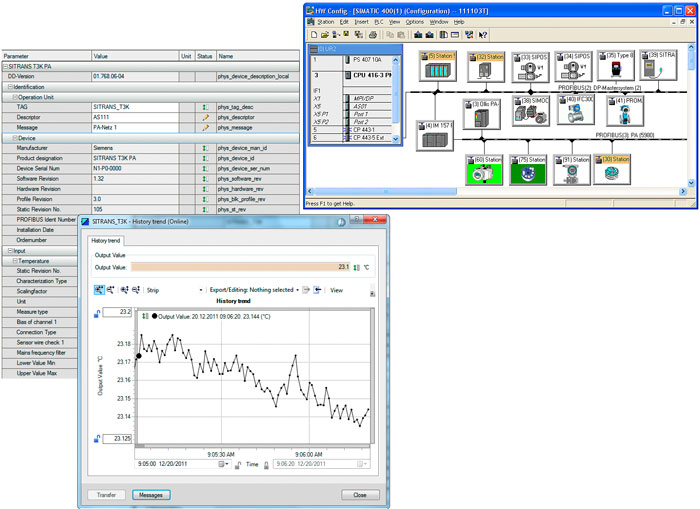Viewport: 700px width, 509px height.
Task: Select the (38) SIMOC motor device icon
Action: [x=530, y=111]
